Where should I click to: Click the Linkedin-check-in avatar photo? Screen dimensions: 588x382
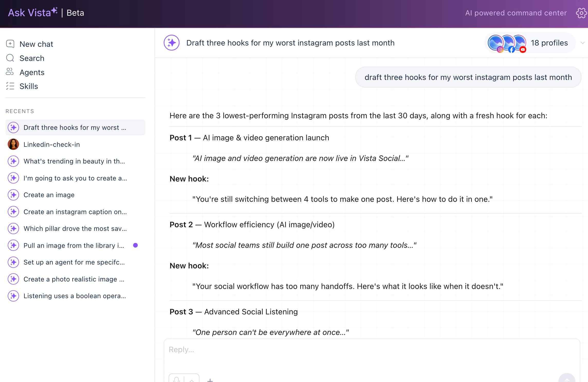(13, 144)
